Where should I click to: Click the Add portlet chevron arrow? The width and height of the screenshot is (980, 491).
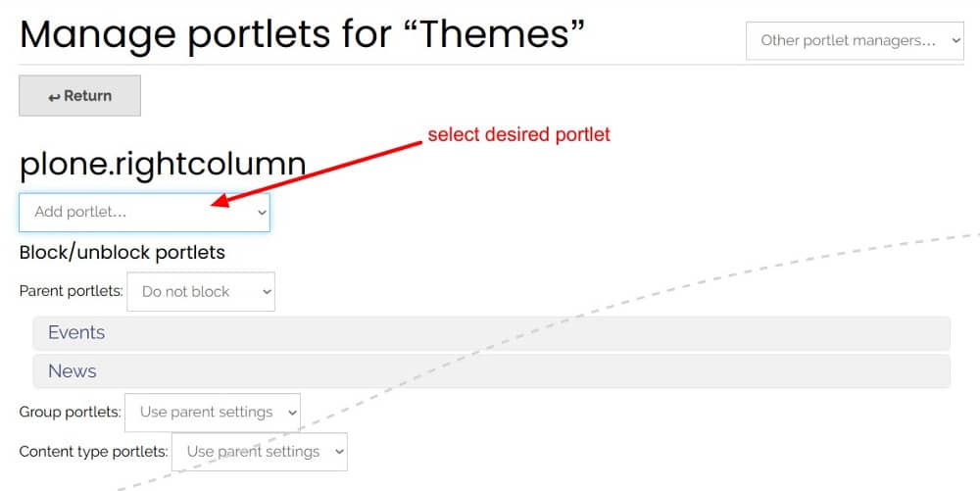pyautogui.click(x=262, y=212)
